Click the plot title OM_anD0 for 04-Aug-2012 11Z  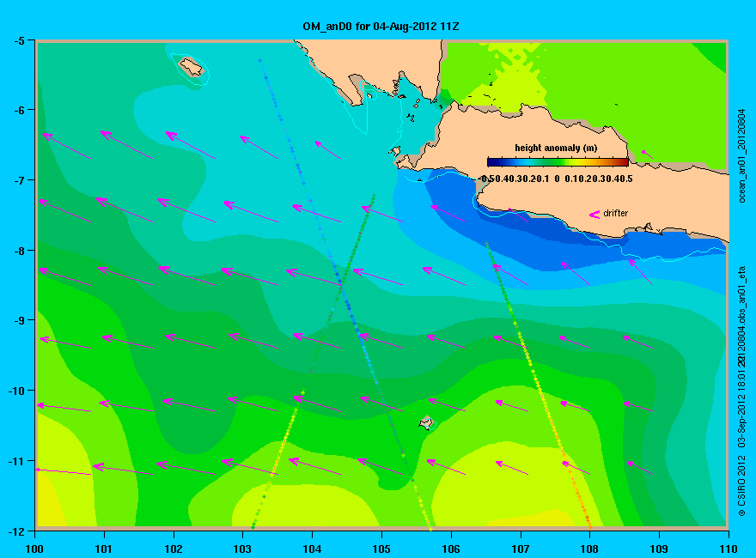[381, 27]
